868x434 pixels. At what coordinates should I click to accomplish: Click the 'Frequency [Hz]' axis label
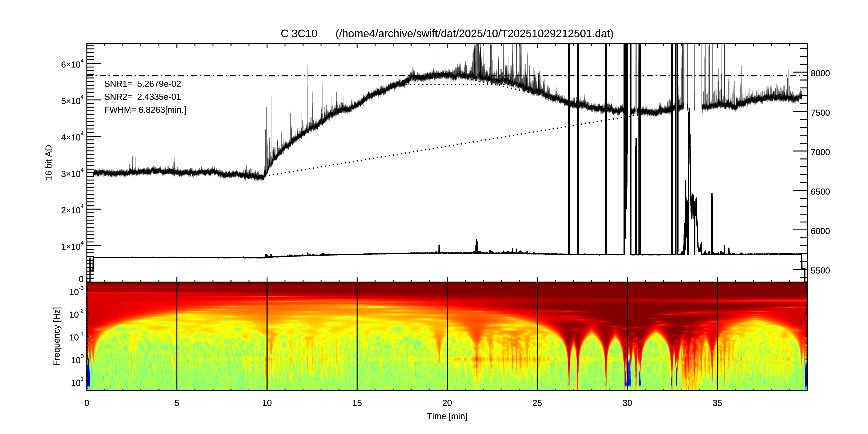[57, 336]
